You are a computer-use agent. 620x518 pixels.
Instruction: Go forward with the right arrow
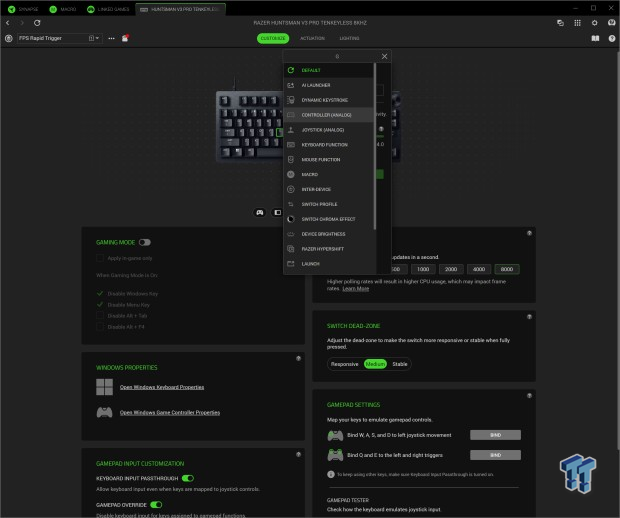[x=22, y=23]
